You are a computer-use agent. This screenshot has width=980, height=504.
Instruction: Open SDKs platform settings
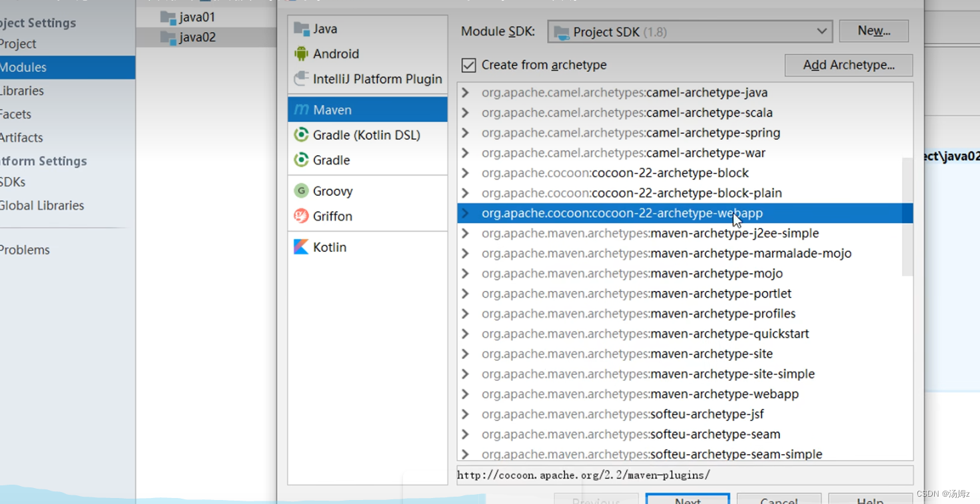(x=67, y=182)
